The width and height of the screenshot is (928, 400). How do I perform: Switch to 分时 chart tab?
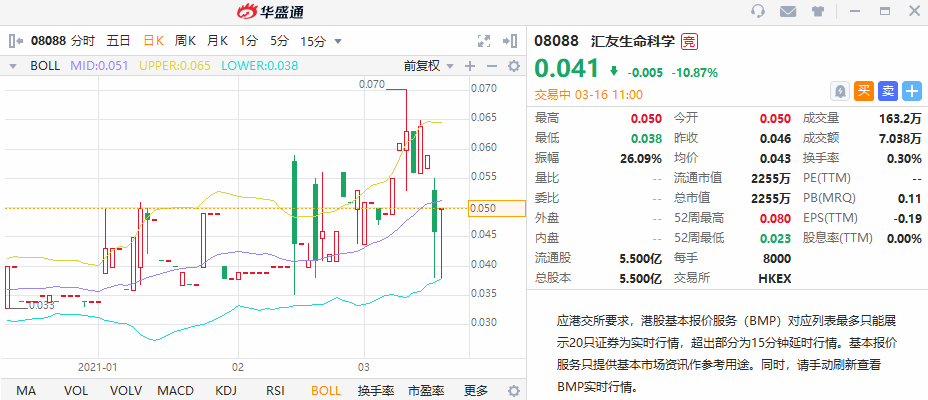click(83, 41)
